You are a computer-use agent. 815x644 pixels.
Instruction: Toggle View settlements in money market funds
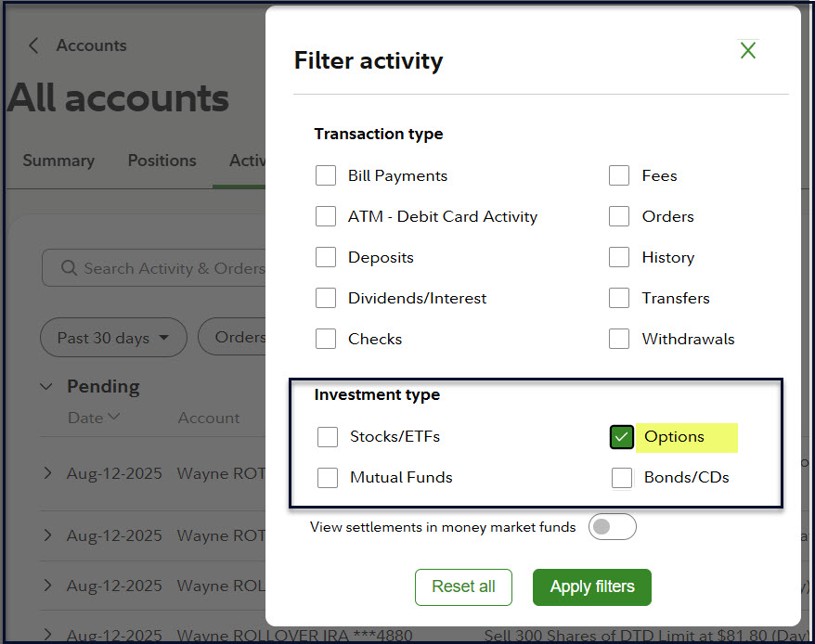[613, 527]
